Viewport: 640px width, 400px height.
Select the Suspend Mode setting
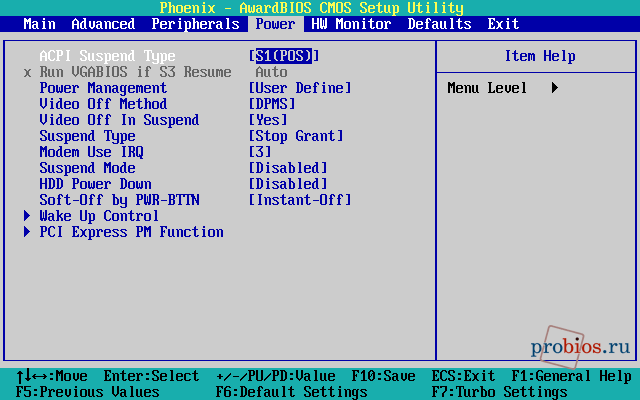click(x=87, y=168)
